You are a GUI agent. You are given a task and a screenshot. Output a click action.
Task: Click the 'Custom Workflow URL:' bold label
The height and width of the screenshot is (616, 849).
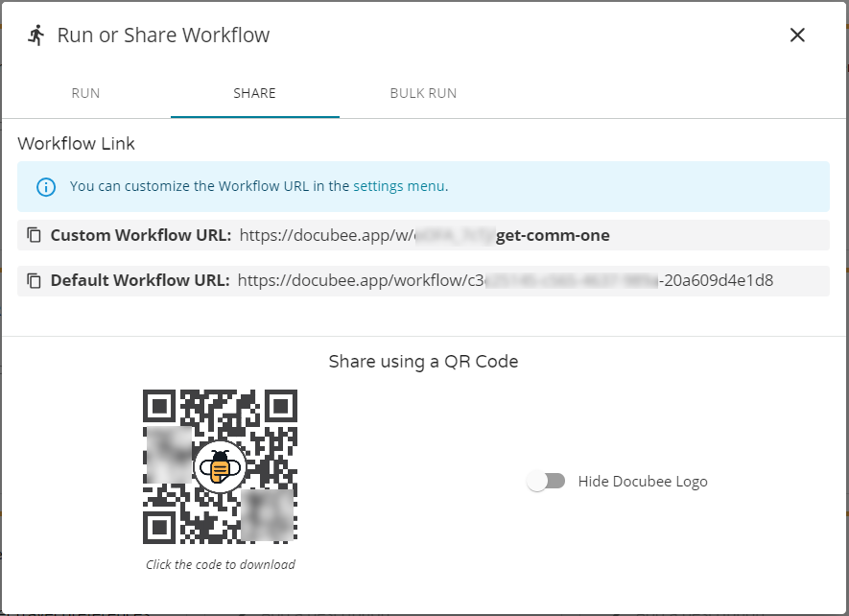point(141,235)
